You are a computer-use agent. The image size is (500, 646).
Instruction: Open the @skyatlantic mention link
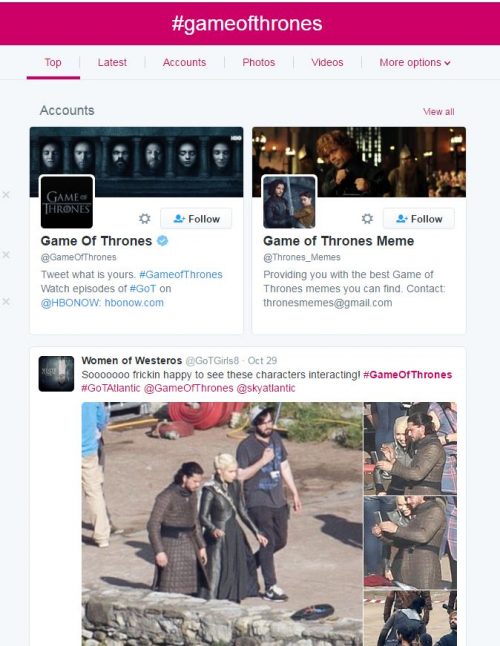coord(266,389)
